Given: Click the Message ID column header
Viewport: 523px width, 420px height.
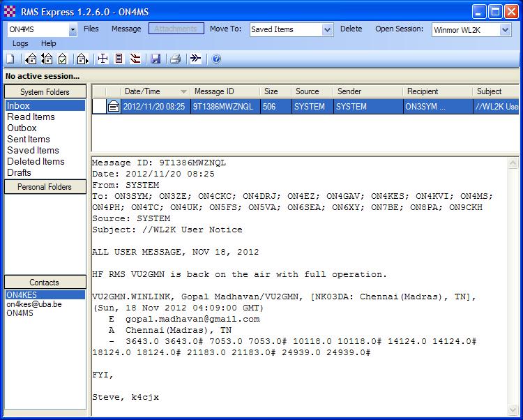Looking at the screenshot, I should point(225,91).
